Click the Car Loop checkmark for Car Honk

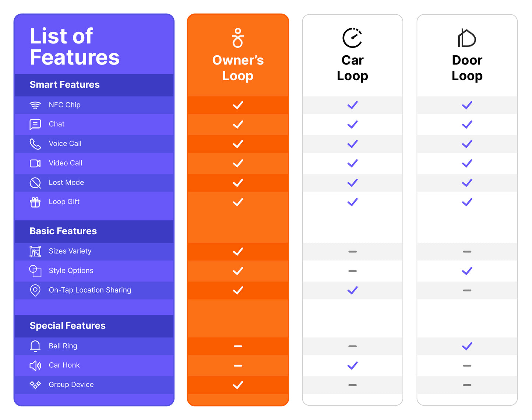click(x=352, y=365)
